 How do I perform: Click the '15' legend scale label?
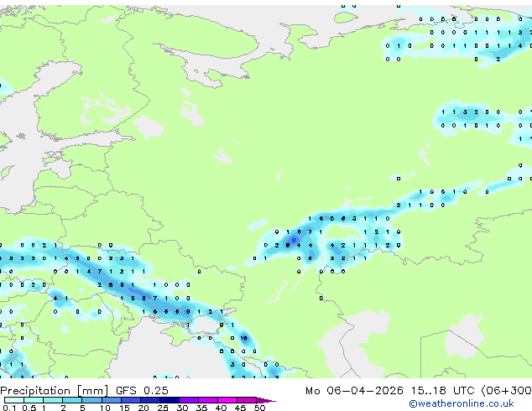pos(124,408)
